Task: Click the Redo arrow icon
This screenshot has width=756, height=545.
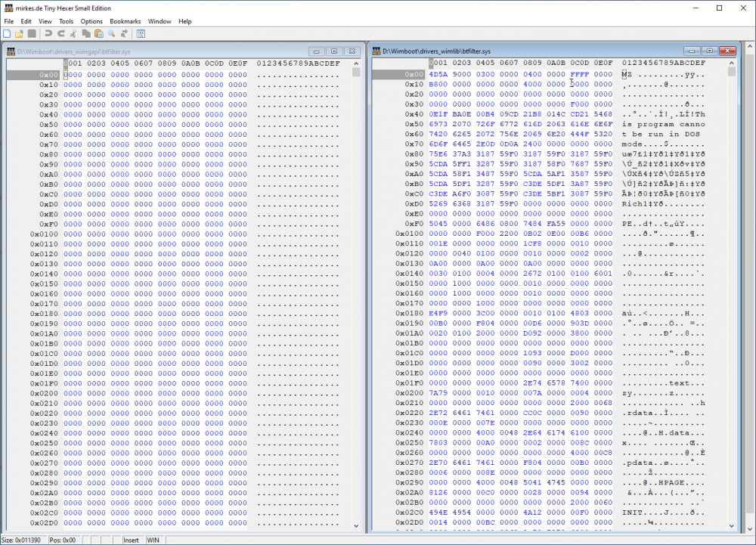Action: point(60,34)
